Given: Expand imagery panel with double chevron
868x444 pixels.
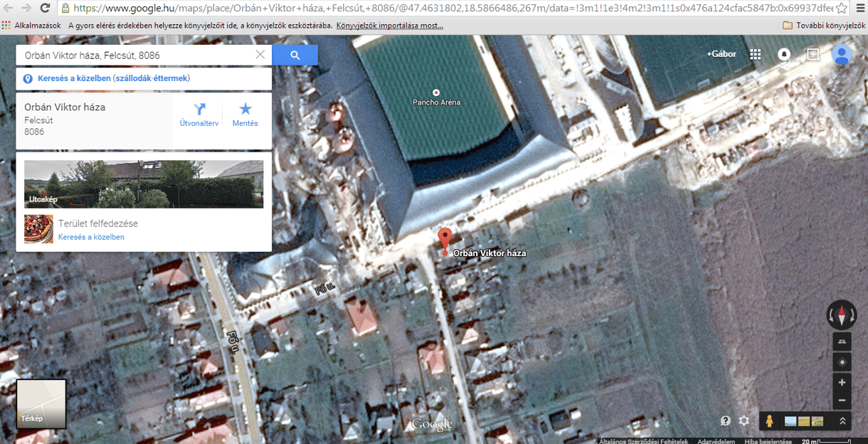Looking at the screenshot, I should (x=842, y=421).
